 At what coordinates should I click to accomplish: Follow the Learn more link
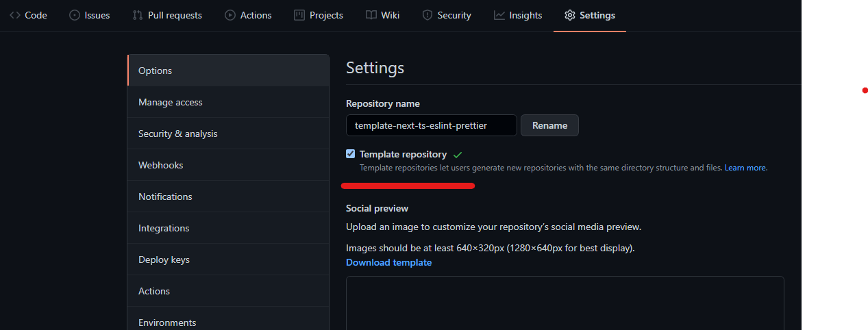point(746,168)
